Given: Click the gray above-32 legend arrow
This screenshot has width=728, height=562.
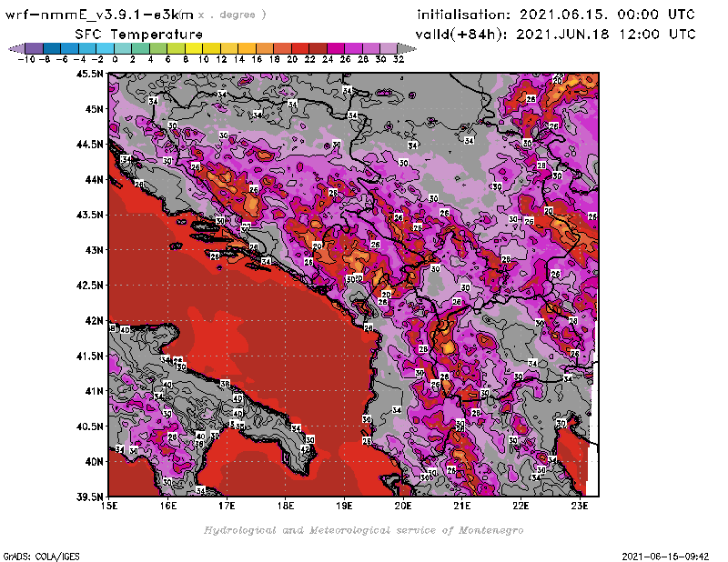Looking at the screenshot, I should 406,48.
